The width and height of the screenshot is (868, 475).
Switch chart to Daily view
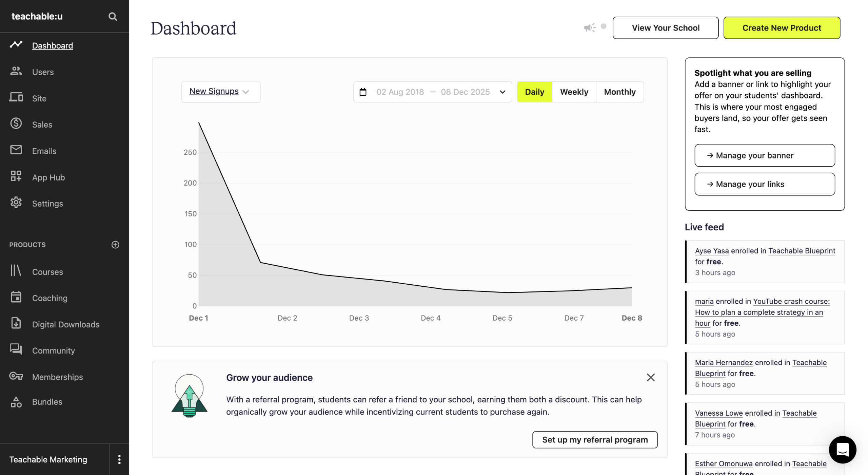[534, 92]
